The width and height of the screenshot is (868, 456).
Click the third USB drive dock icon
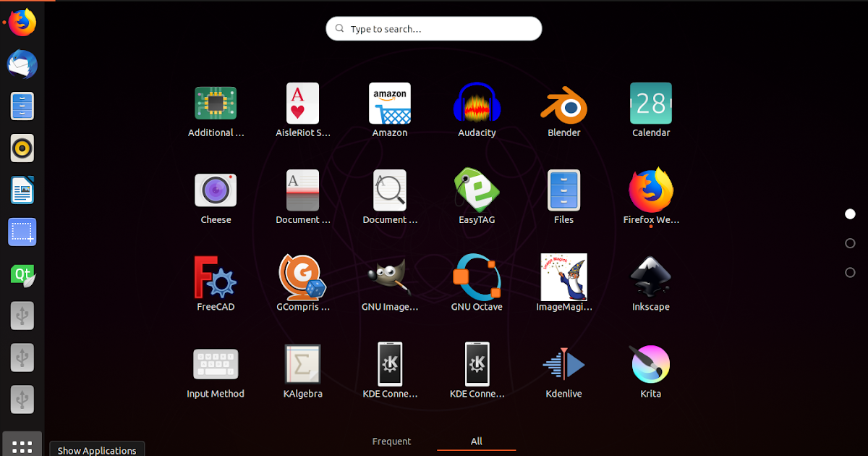[x=22, y=399]
